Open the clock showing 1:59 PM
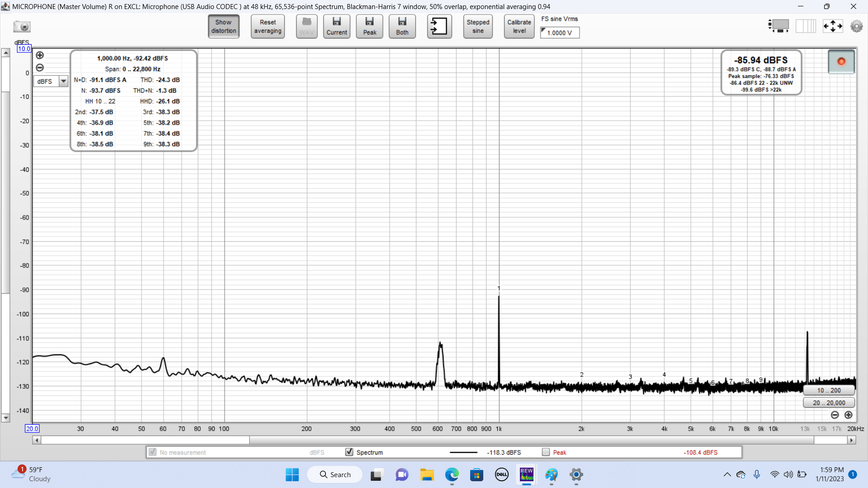 (830, 474)
